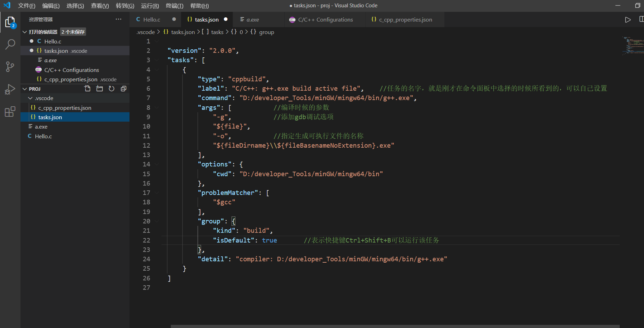Click the 2 个未保存 unsaved badge

tap(73, 32)
